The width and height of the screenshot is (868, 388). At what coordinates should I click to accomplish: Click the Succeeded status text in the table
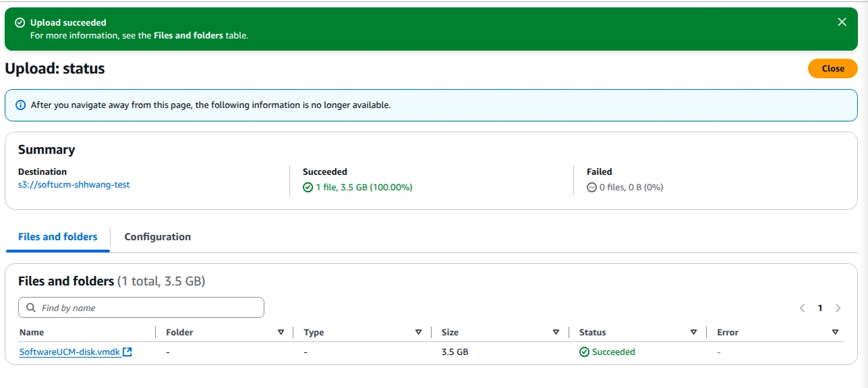(613, 352)
